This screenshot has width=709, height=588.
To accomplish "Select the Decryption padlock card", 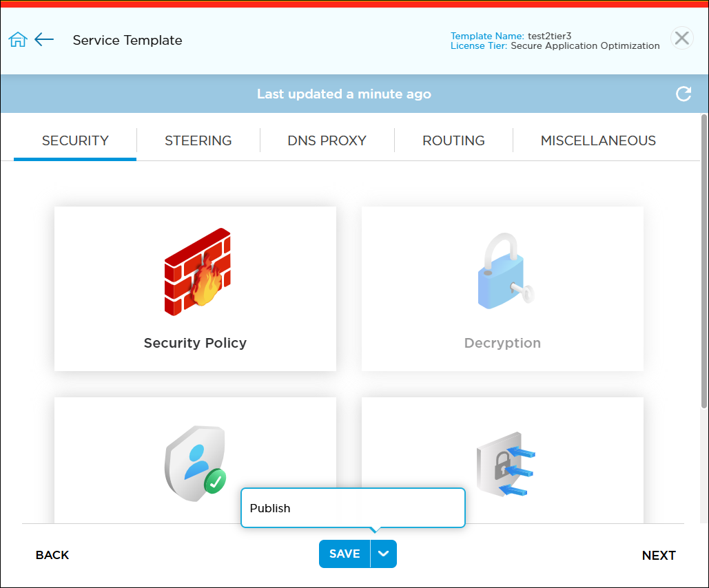I will click(x=502, y=289).
